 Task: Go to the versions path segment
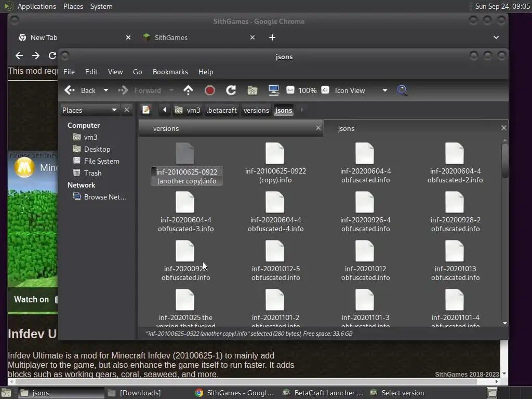coord(256,110)
